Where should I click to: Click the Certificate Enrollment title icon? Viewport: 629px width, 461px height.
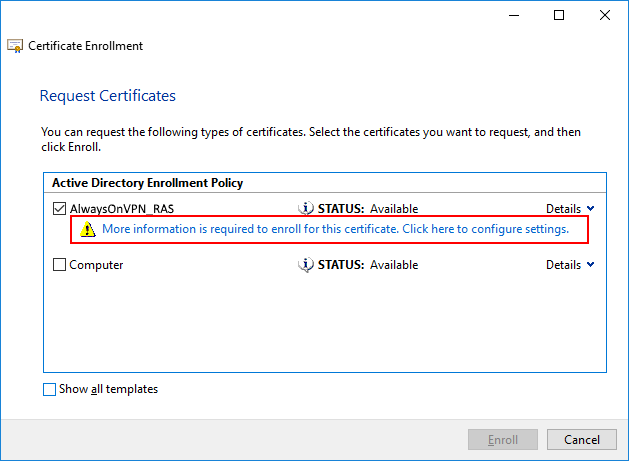15,46
